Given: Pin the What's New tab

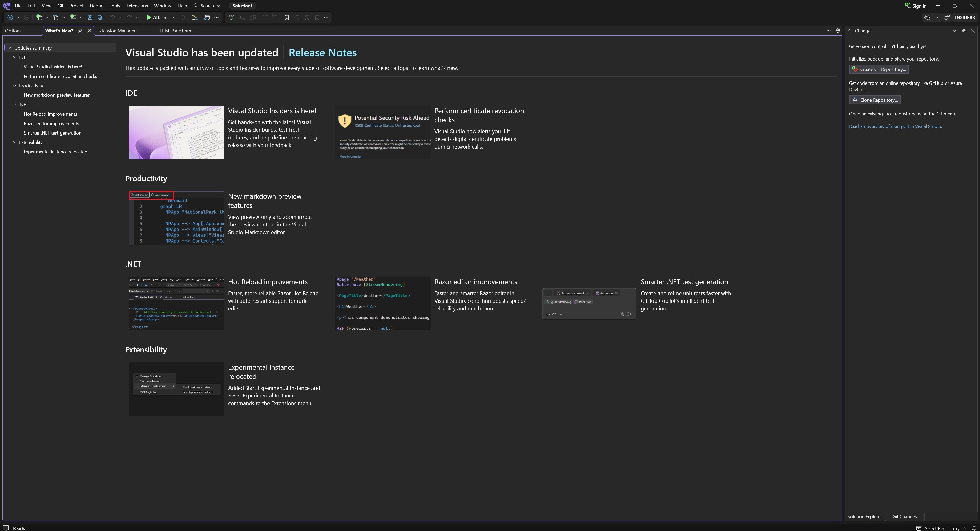Looking at the screenshot, I should click(x=80, y=31).
